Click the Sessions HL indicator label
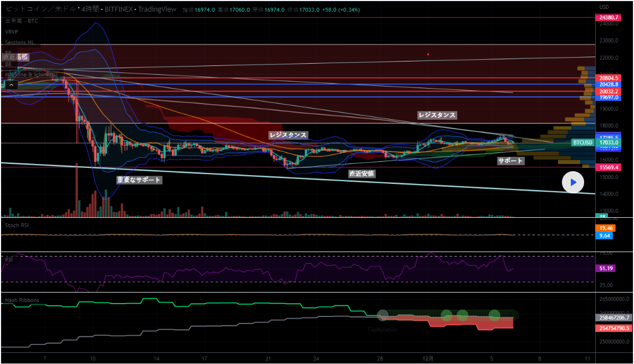Viewport: 634px width, 364px height. [x=19, y=42]
